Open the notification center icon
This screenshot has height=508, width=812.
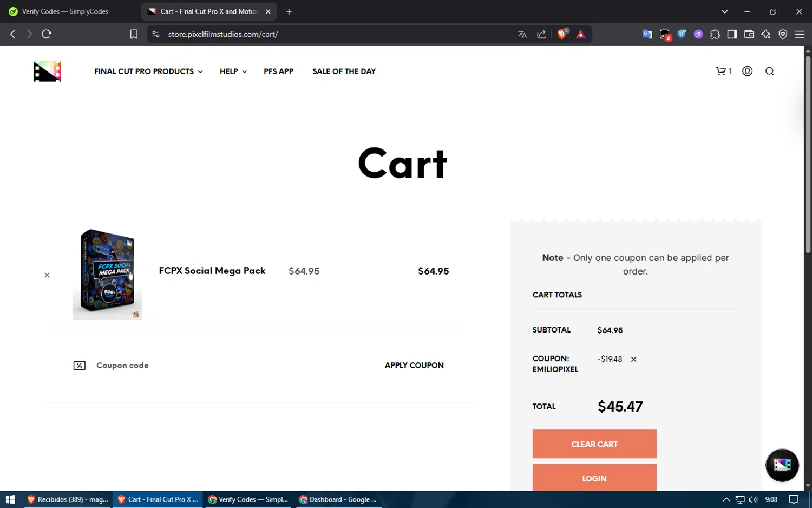pos(794,499)
